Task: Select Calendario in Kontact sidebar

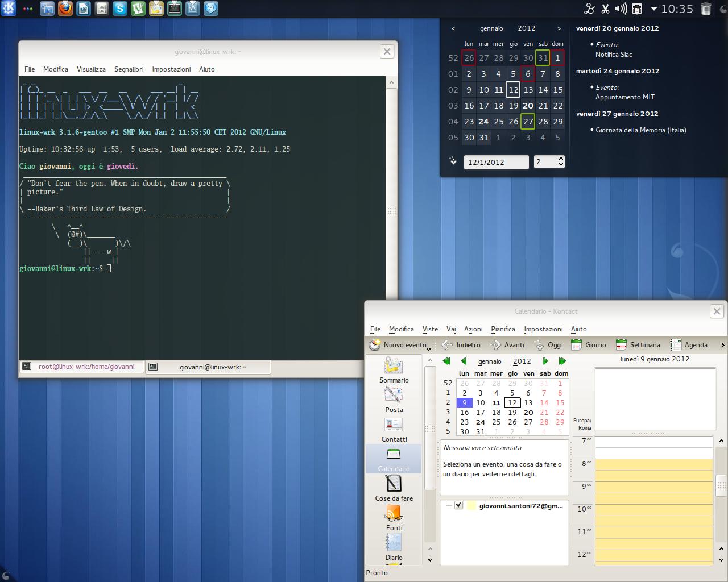Action: pos(394,459)
